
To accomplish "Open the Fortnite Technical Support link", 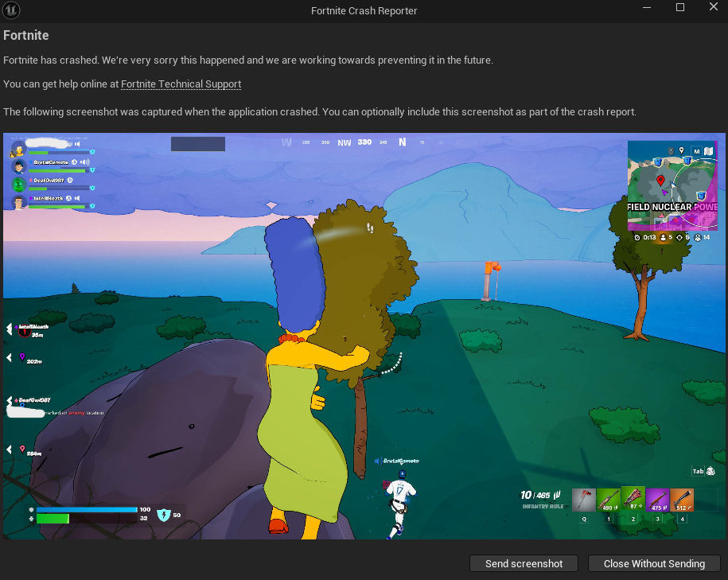I will 181,84.
